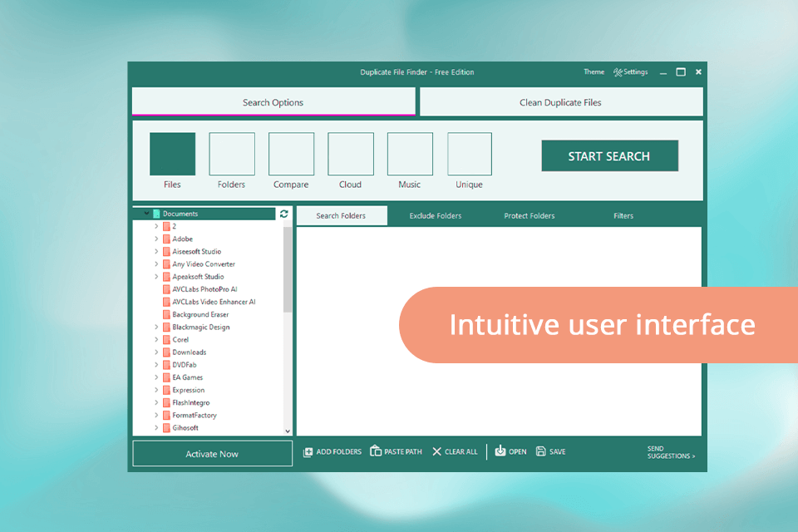
Task: Click the Adobe folder icon
Action: [x=166, y=239]
